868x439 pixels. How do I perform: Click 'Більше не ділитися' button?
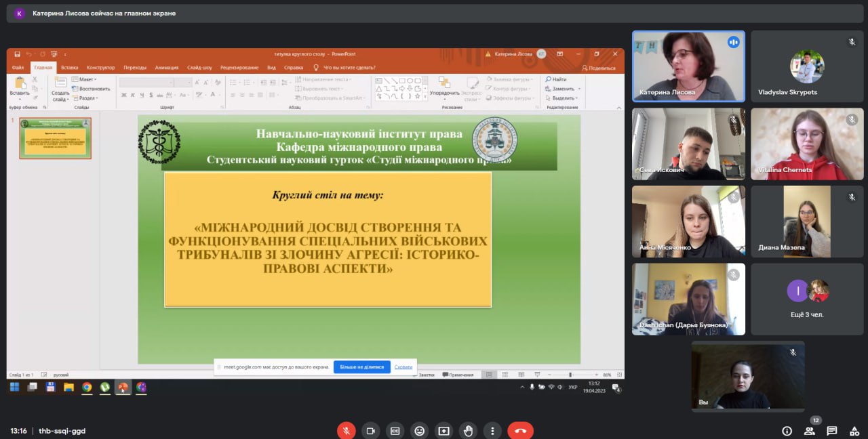361,367
